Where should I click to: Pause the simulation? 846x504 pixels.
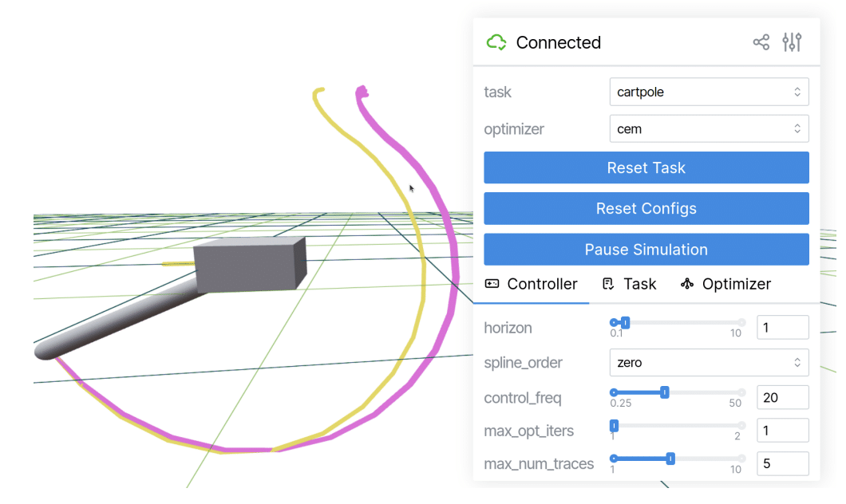click(x=646, y=250)
